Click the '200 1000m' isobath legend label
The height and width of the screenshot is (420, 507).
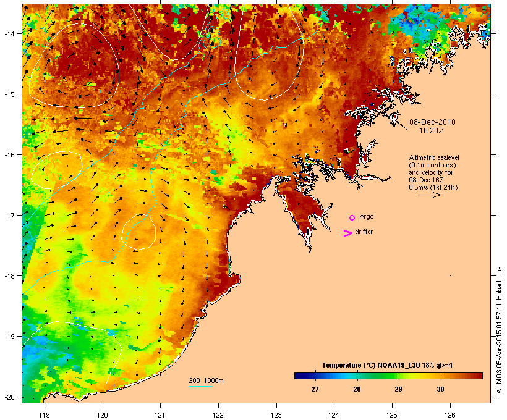[x=206, y=380]
